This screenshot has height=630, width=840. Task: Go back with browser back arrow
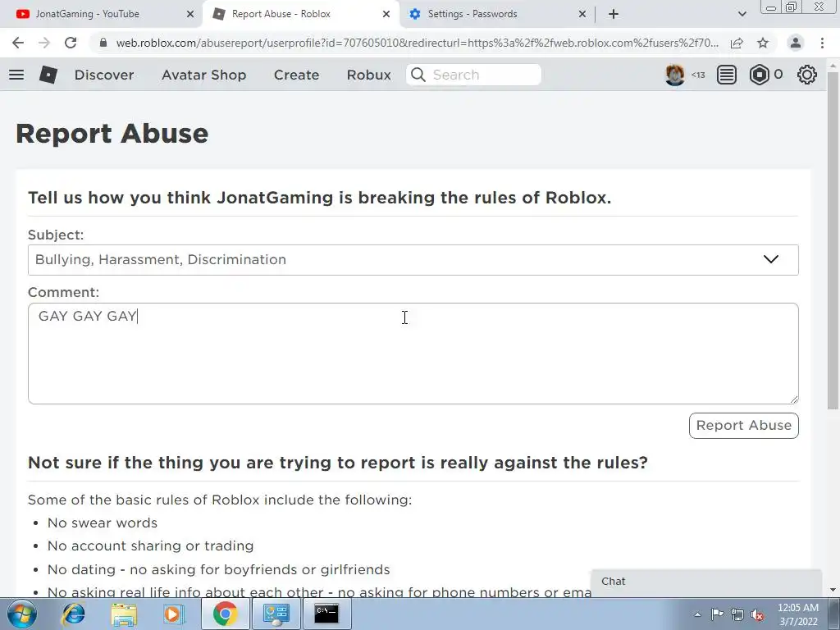point(18,43)
